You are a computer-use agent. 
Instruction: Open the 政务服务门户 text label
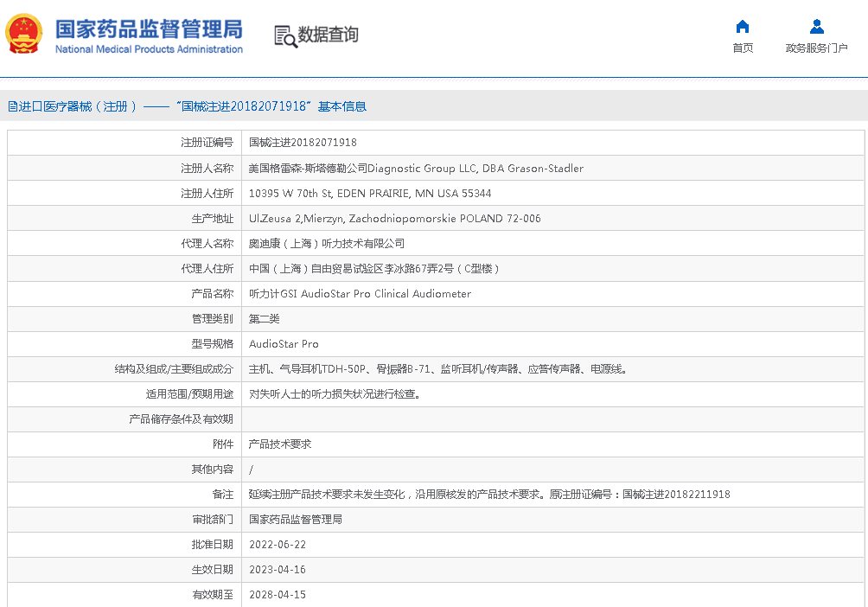pyautogui.click(x=816, y=48)
